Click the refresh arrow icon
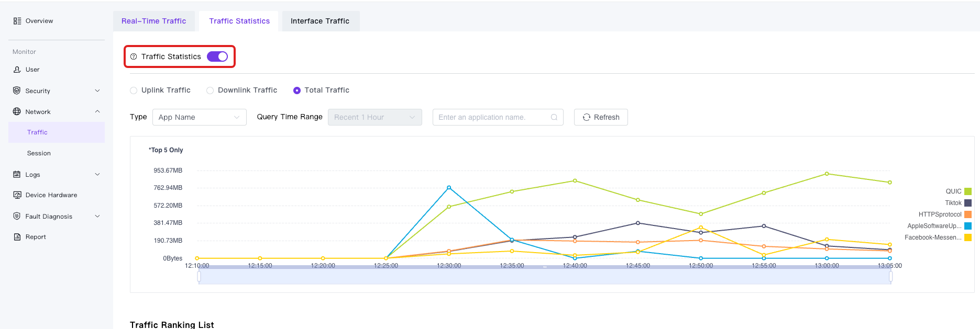Image resolution: width=980 pixels, height=329 pixels. (x=587, y=117)
